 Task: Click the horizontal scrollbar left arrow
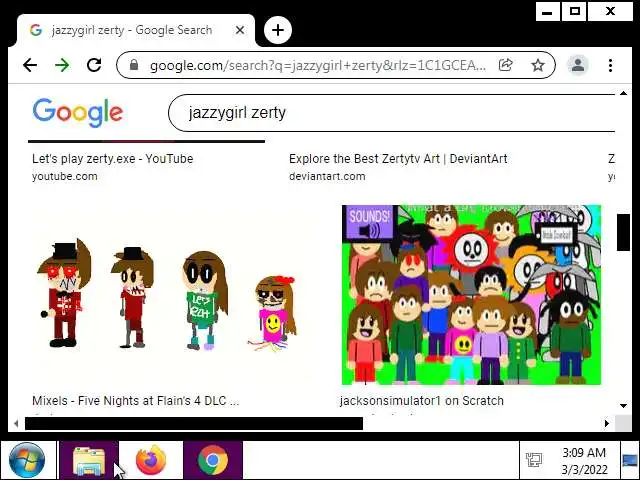16,423
